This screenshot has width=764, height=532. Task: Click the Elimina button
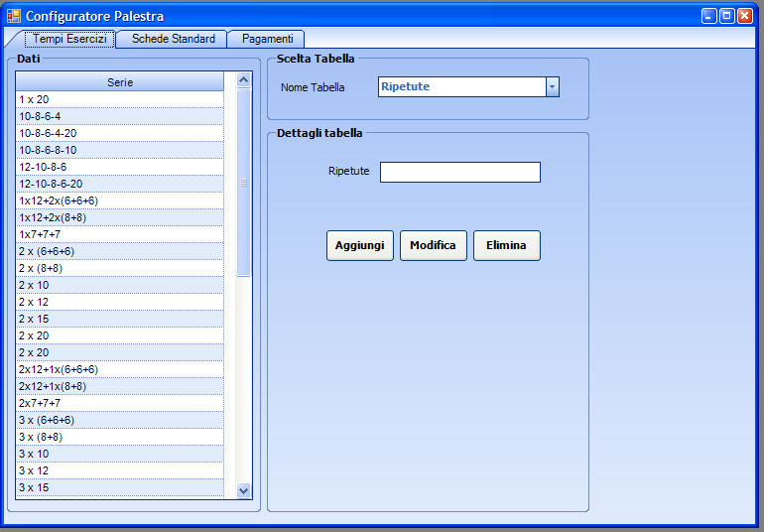coord(506,245)
